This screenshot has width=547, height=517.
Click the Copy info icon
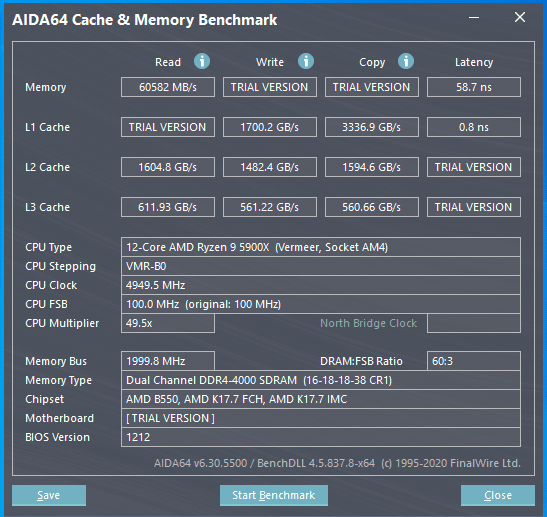(406, 61)
